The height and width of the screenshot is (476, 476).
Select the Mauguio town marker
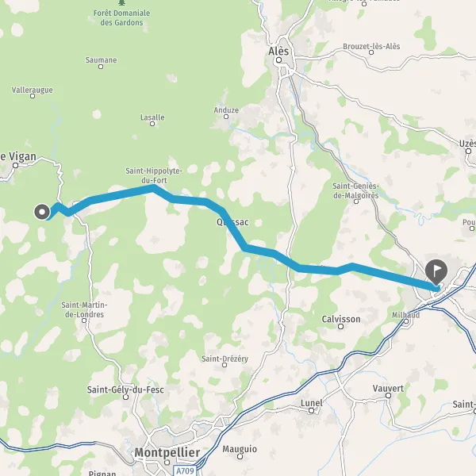tap(240, 456)
